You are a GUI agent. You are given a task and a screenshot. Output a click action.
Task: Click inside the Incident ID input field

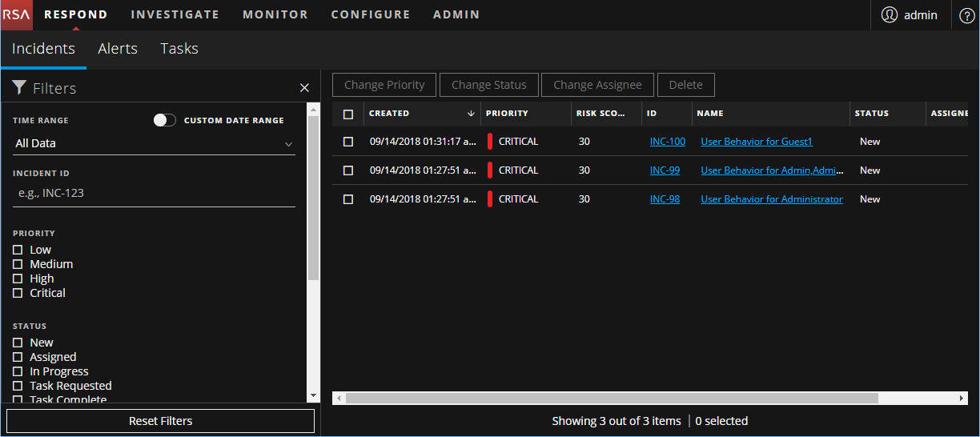coord(154,193)
